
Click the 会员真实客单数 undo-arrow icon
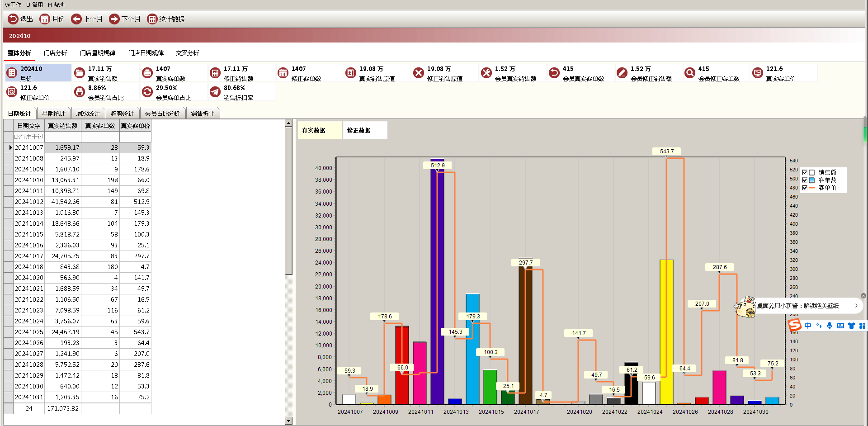pos(554,73)
